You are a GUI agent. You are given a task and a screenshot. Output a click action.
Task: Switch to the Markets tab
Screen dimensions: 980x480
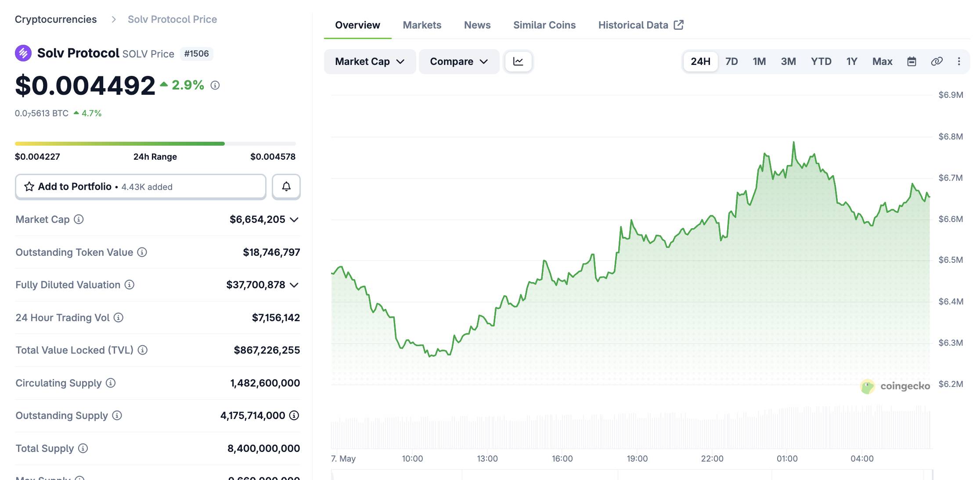click(422, 25)
